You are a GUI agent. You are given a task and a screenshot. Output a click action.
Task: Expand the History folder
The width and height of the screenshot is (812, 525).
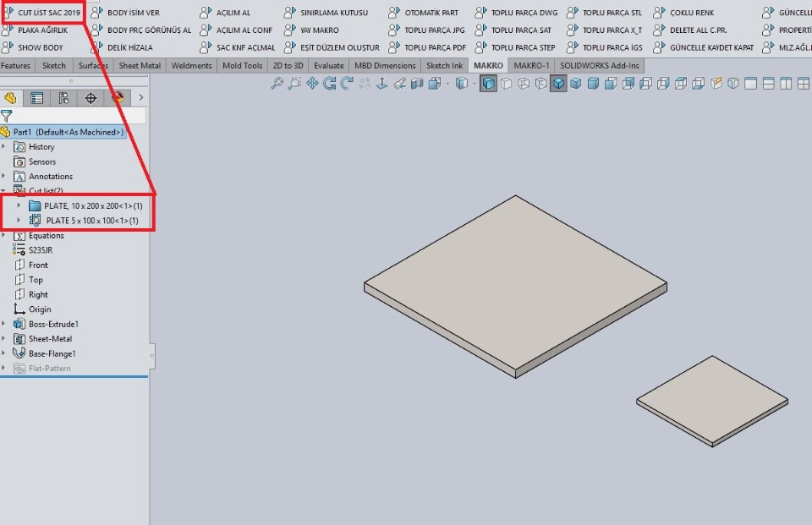coord(3,146)
